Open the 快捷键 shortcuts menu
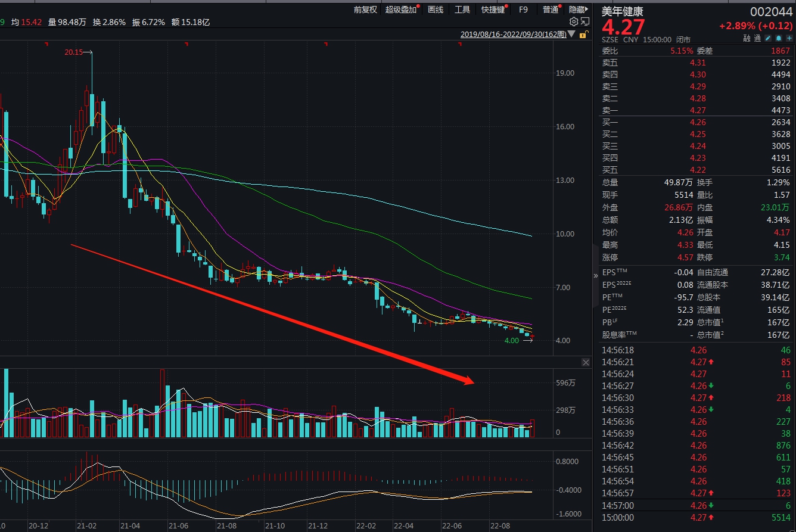 [493, 10]
